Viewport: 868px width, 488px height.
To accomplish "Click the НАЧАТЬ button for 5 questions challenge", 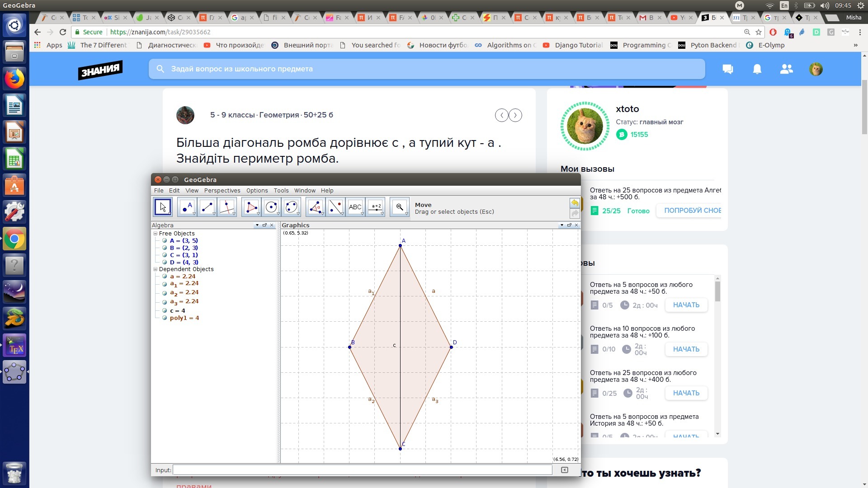I will click(x=686, y=305).
